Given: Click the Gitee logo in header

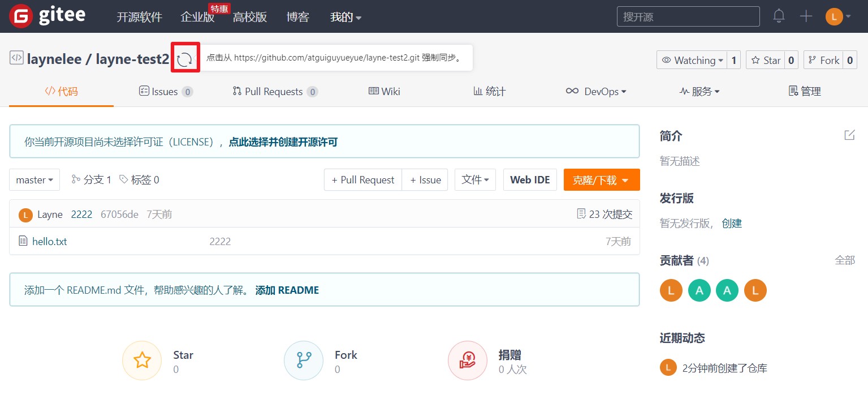Looking at the screenshot, I should coord(47,16).
